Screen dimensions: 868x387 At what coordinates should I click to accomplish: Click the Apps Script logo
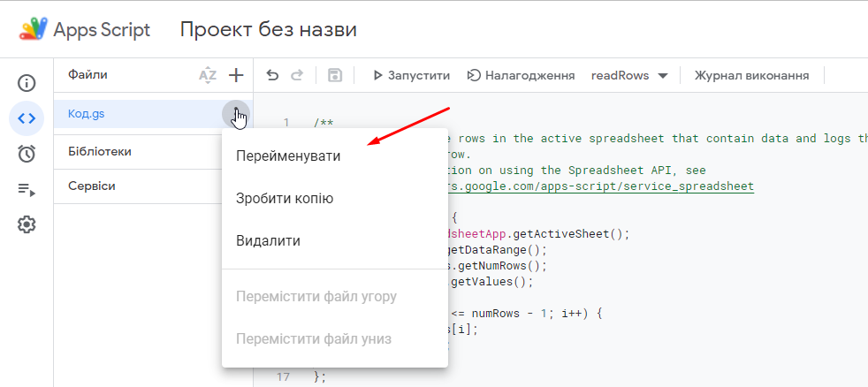[x=34, y=30]
